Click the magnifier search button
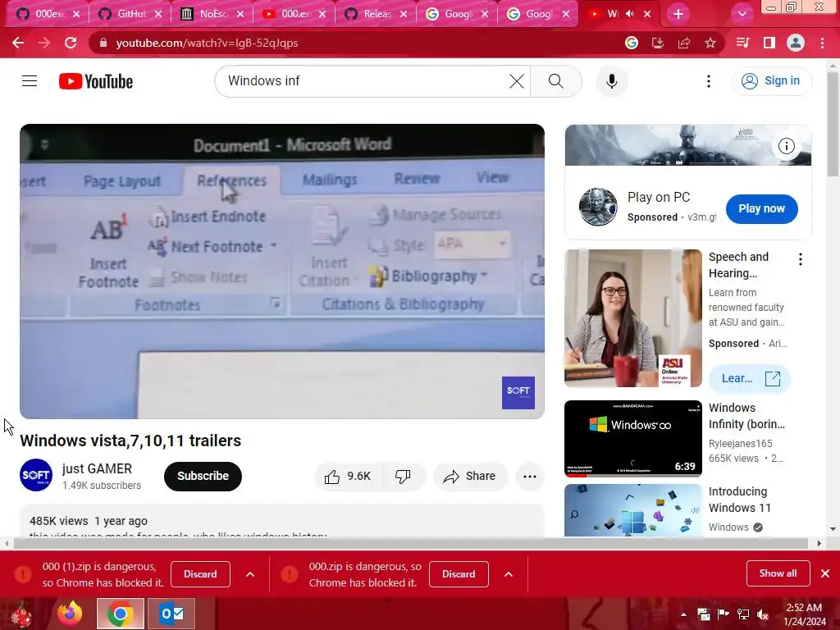The height and width of the screenshot is (630, 840). coord(556,81)
